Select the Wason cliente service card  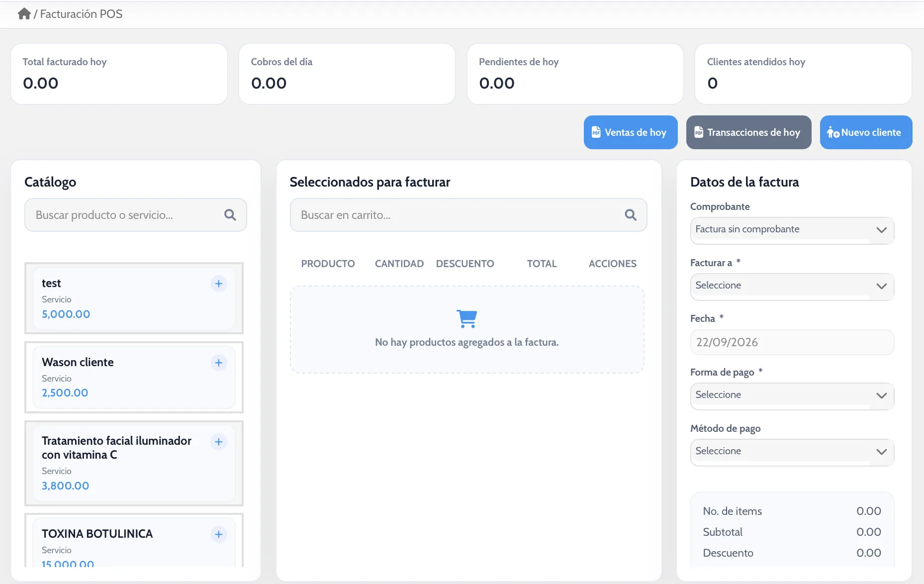[x=134, y=377]
